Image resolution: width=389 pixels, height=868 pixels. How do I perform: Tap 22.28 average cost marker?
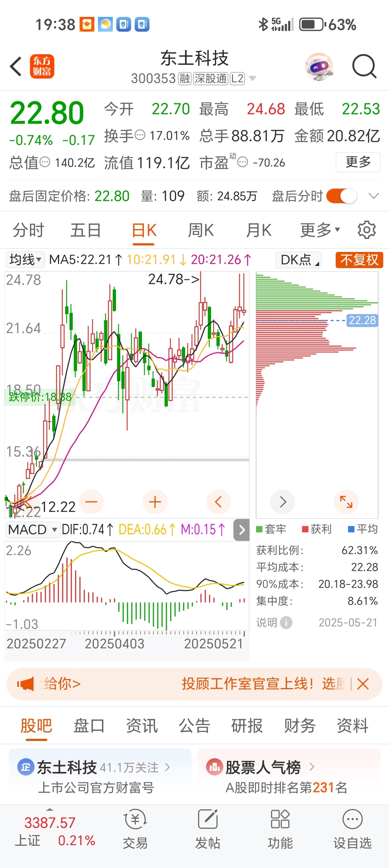[362, 320]
